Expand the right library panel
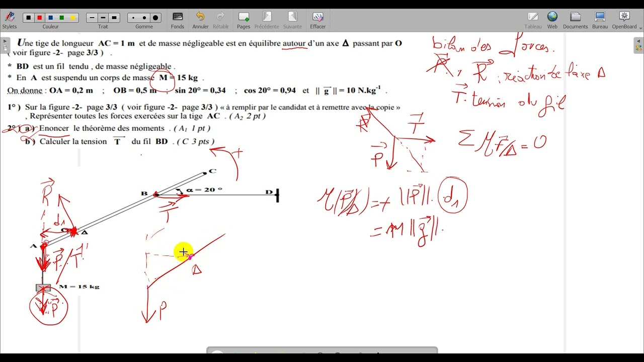644x362 pixels. [638, 45]
